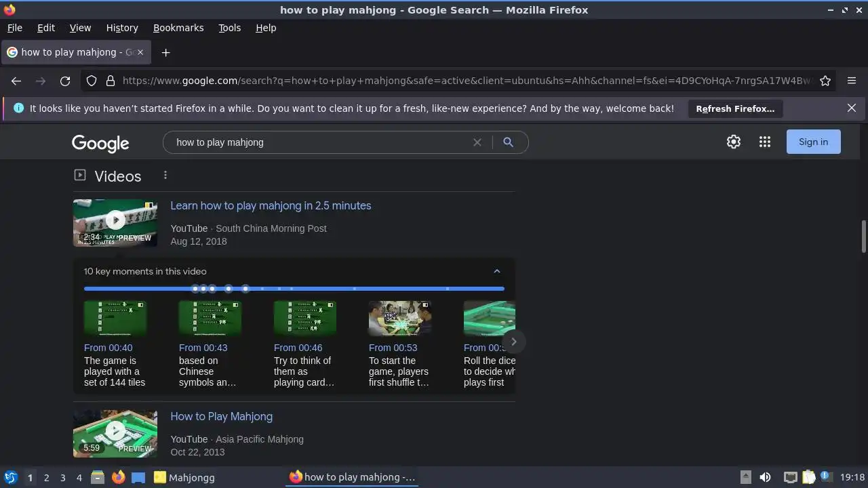This screenshot has height=488, width=868.
Task: Run search with the magnifying glass icon
Action: (508, 142)
